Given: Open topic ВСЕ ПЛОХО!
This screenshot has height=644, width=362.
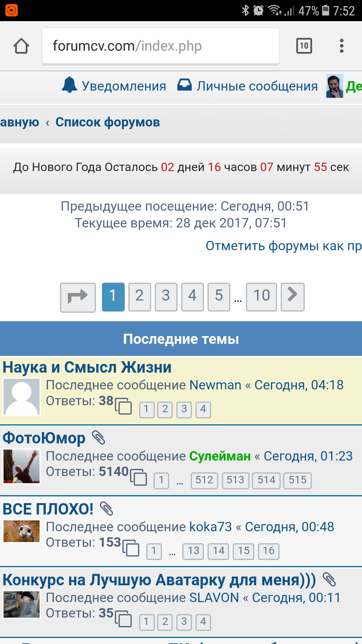Looking at the screenshot, I should click(x=48, y=509).
